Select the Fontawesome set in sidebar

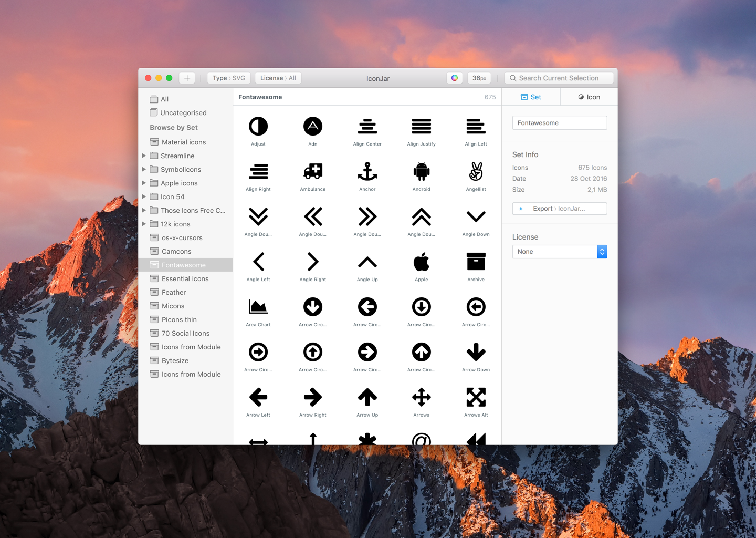tap(186, 265)
